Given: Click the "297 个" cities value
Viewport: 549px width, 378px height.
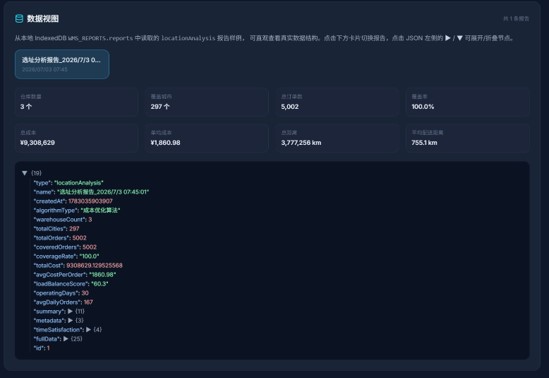Looking at the screenshot, I should tap(160, 107).
